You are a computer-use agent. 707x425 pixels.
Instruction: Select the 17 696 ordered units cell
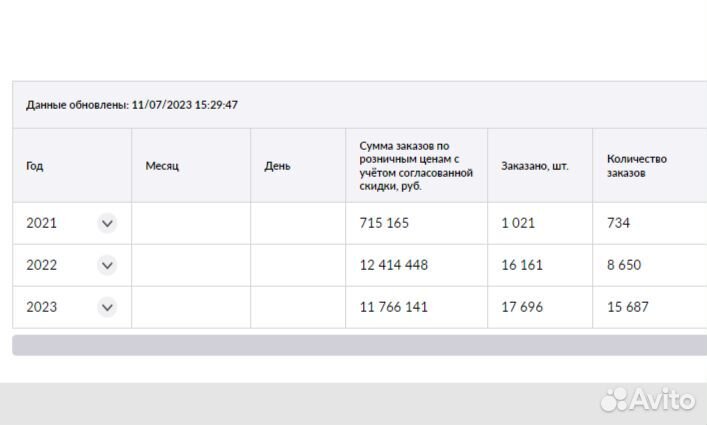coord(522,308)
